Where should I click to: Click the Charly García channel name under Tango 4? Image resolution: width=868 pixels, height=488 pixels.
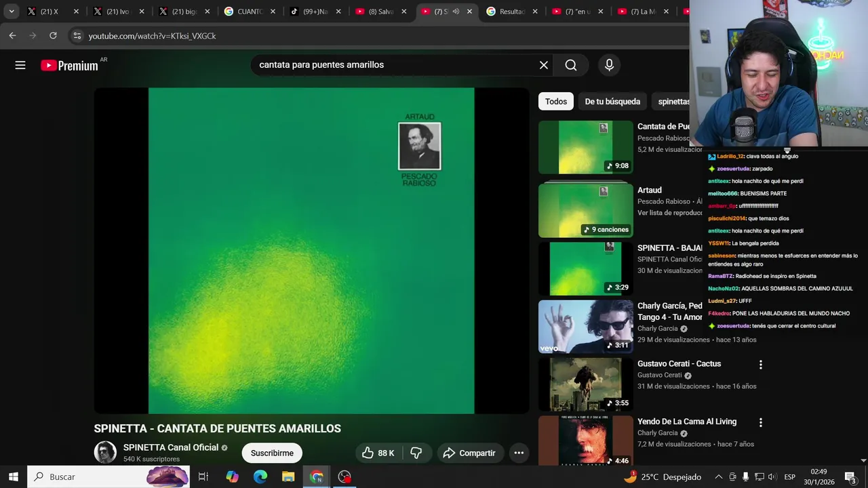657,329
